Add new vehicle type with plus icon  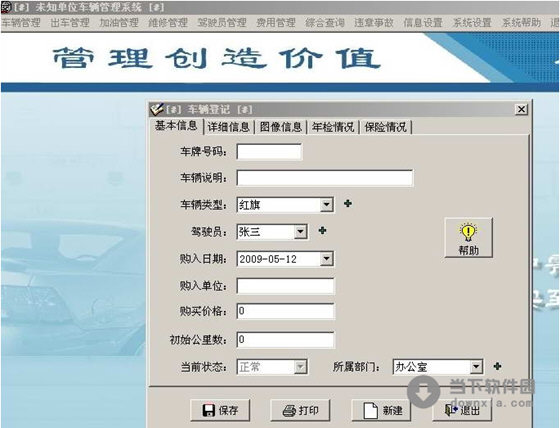click(348, 204)
